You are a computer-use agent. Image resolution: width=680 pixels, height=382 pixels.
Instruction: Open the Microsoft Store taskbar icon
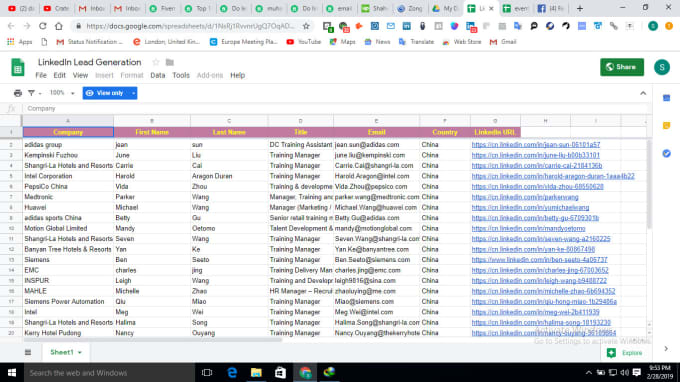[281, 372]
